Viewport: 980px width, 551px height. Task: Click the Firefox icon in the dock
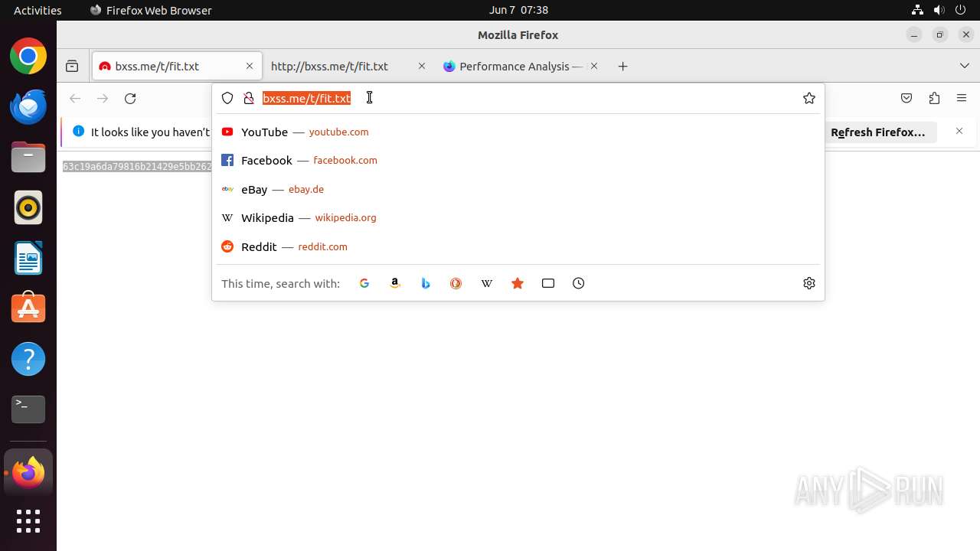(28, 473)
